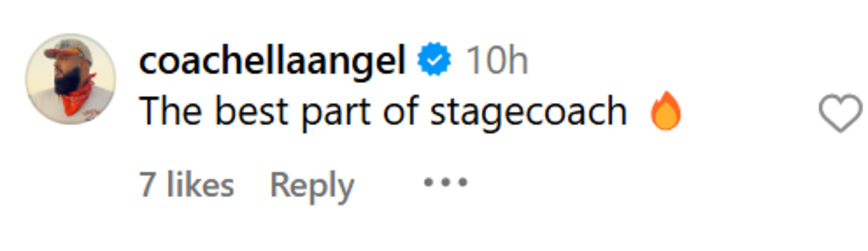Tap the bearded man avatar thumbnail
This screenshot has height=251, width=868.
pyautogui.click(x=71, y=79)
